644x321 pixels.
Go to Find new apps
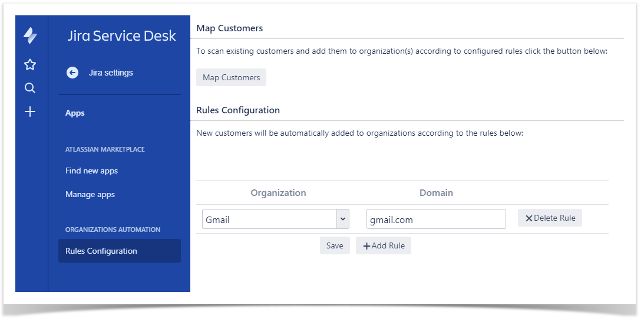coord(91,171)
